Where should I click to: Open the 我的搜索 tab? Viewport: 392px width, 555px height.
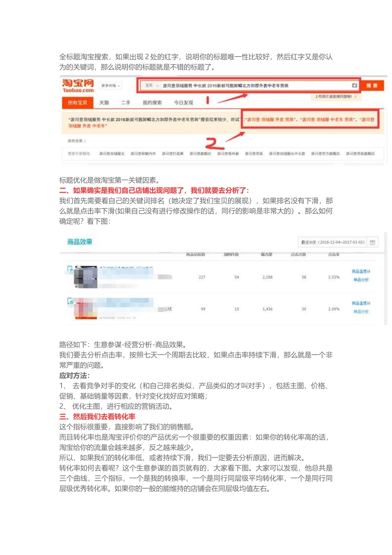coord(152,103)
